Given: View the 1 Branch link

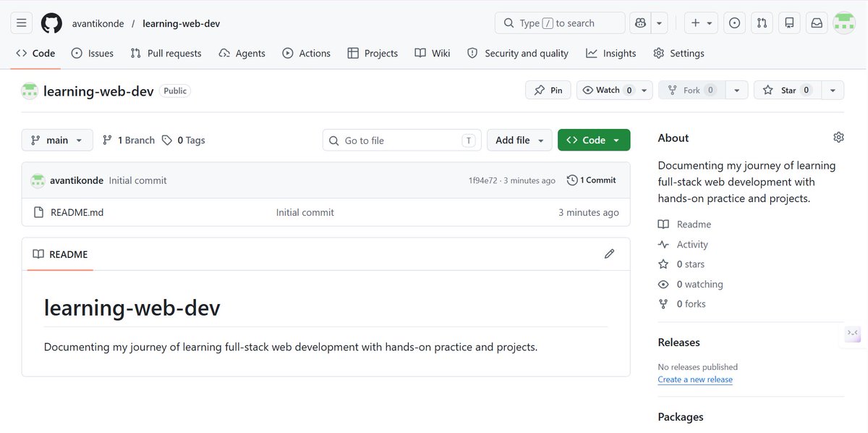Looking at the screenshot, I should 129,140.
